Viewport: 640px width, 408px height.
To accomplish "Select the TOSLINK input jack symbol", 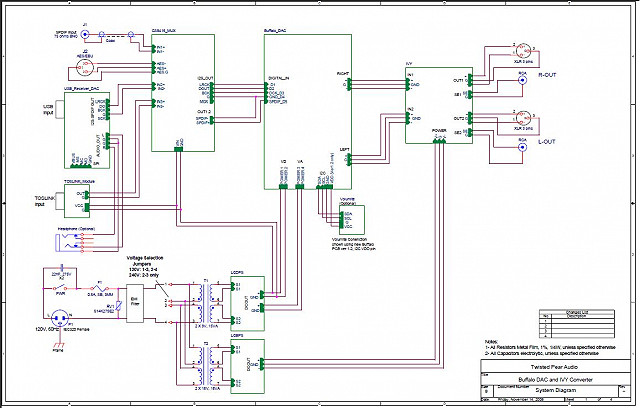I will pos(60,201).
